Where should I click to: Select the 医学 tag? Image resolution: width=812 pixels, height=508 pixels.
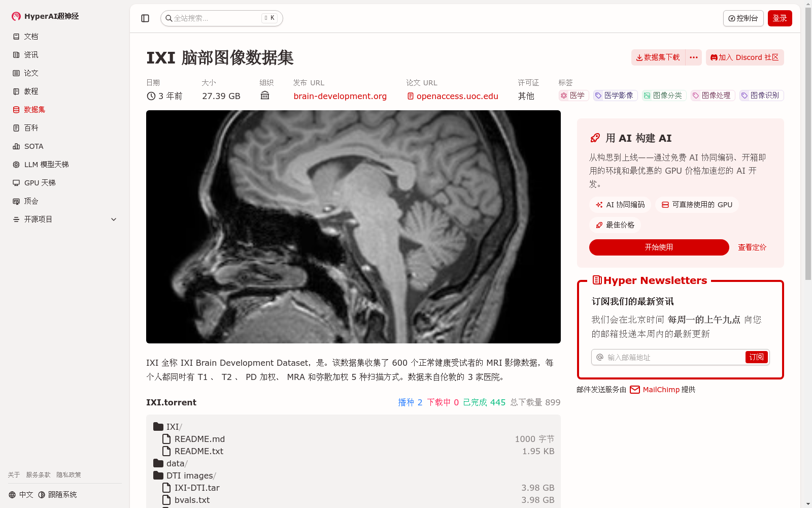point(573,96)
